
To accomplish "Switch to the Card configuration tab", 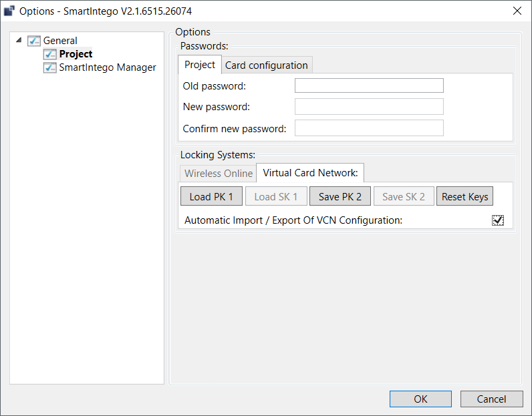I will (266, 65).
